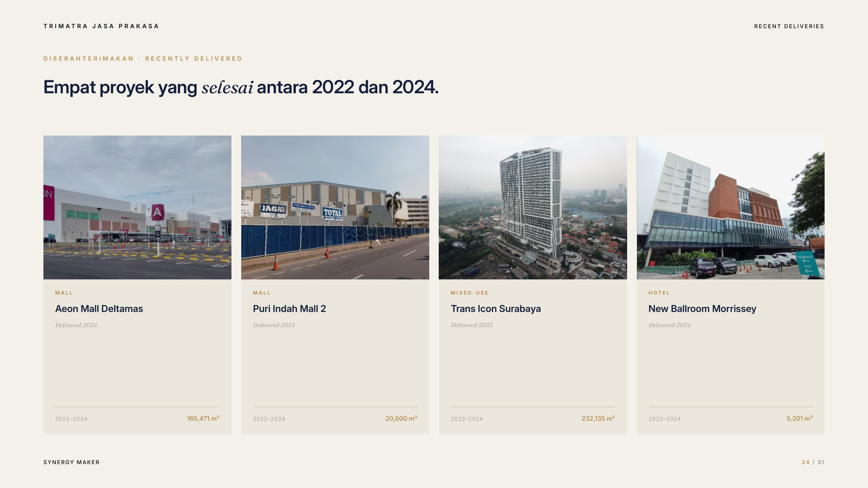Click the 'RECENT DELIVERIES' header label
Screen dimensions: 868x488
pyautogui.click(x=789, y=26)
